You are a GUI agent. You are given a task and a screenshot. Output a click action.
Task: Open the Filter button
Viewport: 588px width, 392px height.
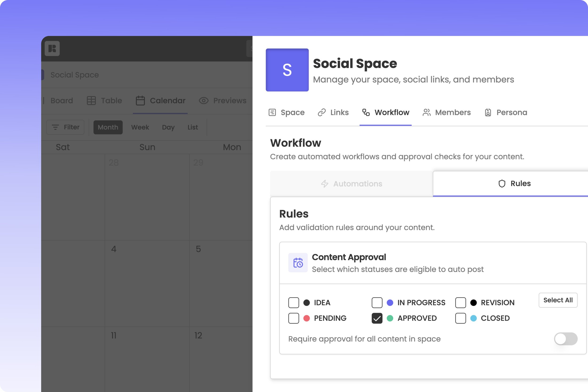coord(65,127)
